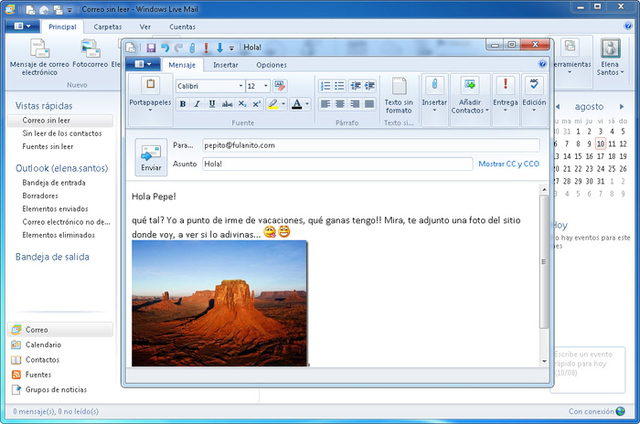Viewport: 640px width, 424px height.
Task: Open the Entrega priority group
Action: click(505, 96)
